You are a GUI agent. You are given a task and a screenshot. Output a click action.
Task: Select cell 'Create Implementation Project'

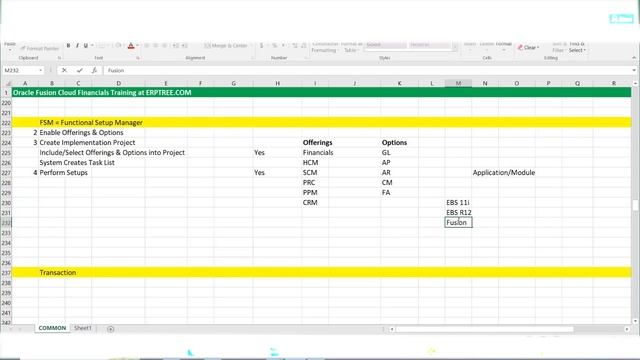[x=87, y=142]
